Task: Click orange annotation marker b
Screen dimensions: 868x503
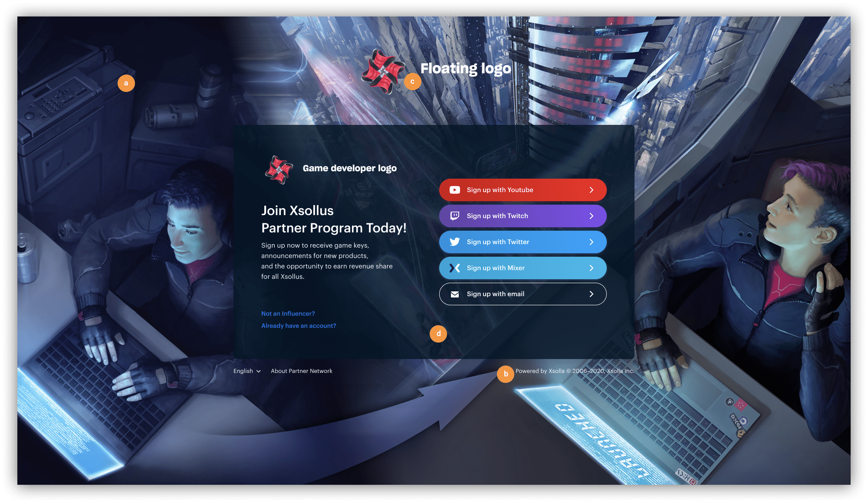Action: pos(506,374)
